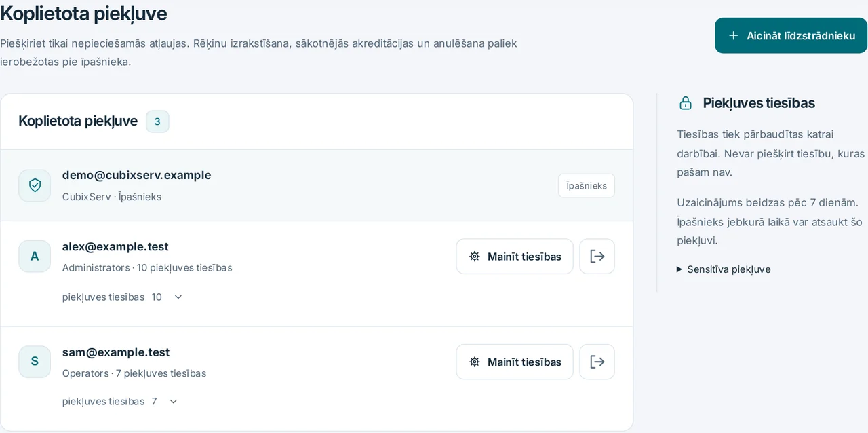Click the plus icon in Aicināt līdzstrādnieku
This screenshot has height=433, width=868.
[x=733, y=35]
